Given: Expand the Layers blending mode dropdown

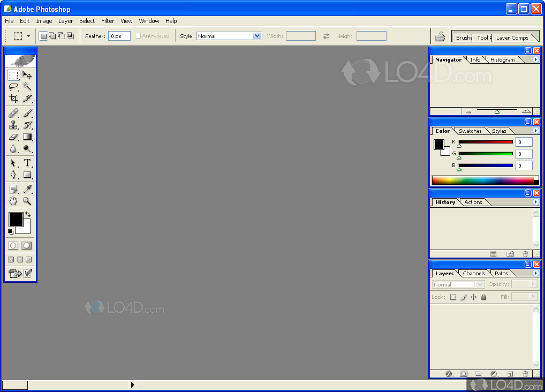Looking at the screenshot, I should [x=458, y=285].
